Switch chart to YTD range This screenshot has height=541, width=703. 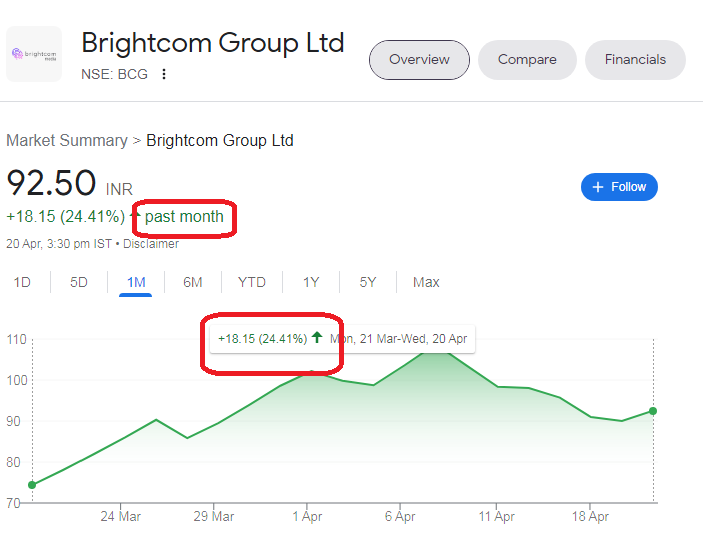point(252,282)
